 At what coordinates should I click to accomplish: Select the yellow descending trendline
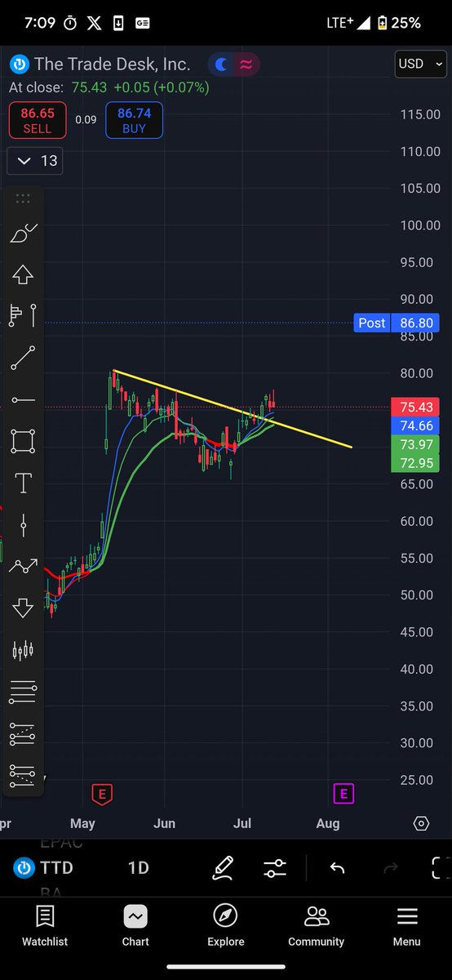233,408
